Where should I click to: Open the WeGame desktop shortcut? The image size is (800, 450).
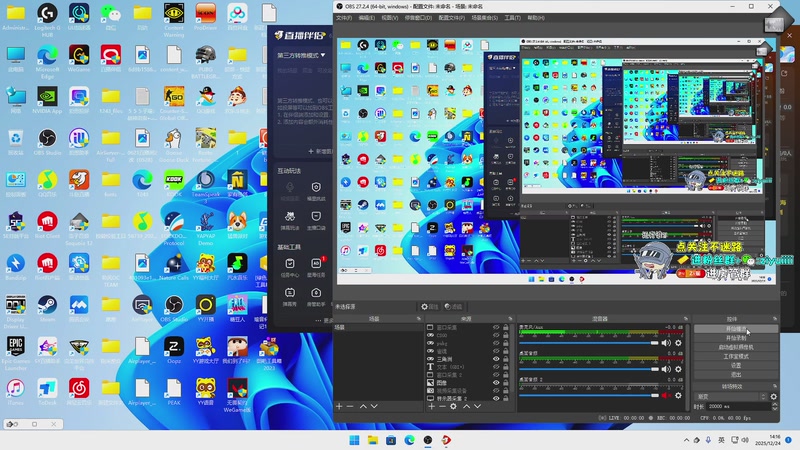(x=79, y=58)
